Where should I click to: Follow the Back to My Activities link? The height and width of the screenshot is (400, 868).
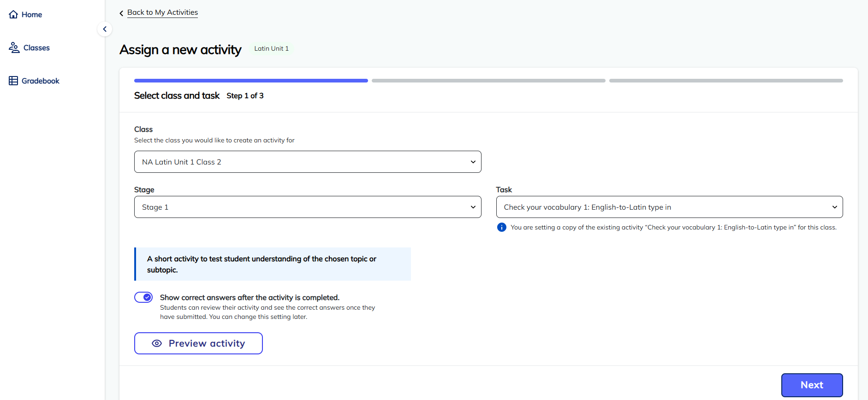click(162, 12)
